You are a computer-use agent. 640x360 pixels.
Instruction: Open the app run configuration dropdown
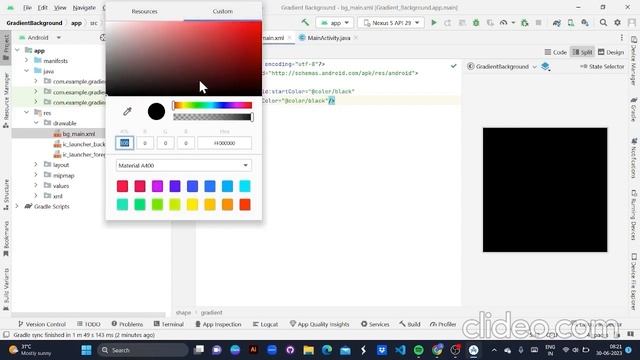tap(335, 23)
